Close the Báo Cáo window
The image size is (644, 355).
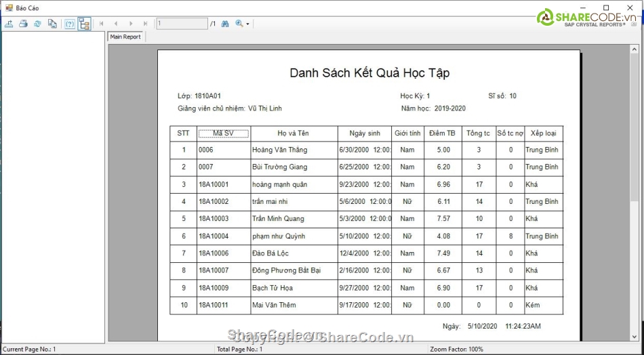pyautogui.click(x=629, y=7)
